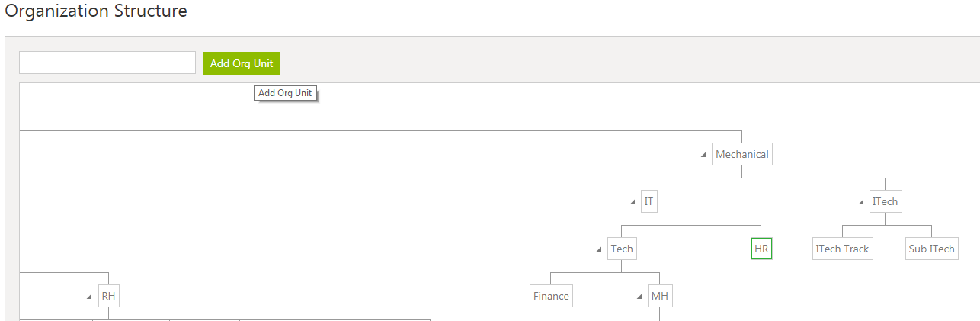Collapse the MH node using its arrow
980x321 pixels.
pos(639,297)
